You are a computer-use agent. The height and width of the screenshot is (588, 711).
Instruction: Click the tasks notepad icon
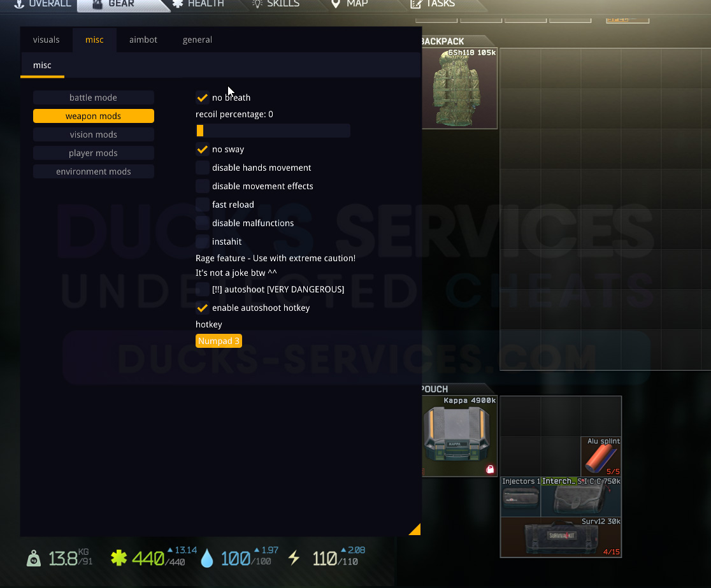(416, 4)
